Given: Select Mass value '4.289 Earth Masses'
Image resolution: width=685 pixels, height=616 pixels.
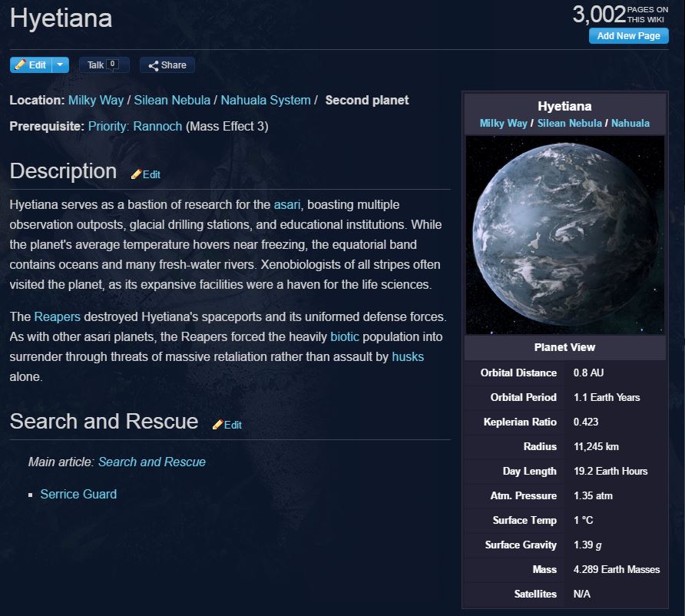Looking at the screenshot, I should [x=617, y=569].
